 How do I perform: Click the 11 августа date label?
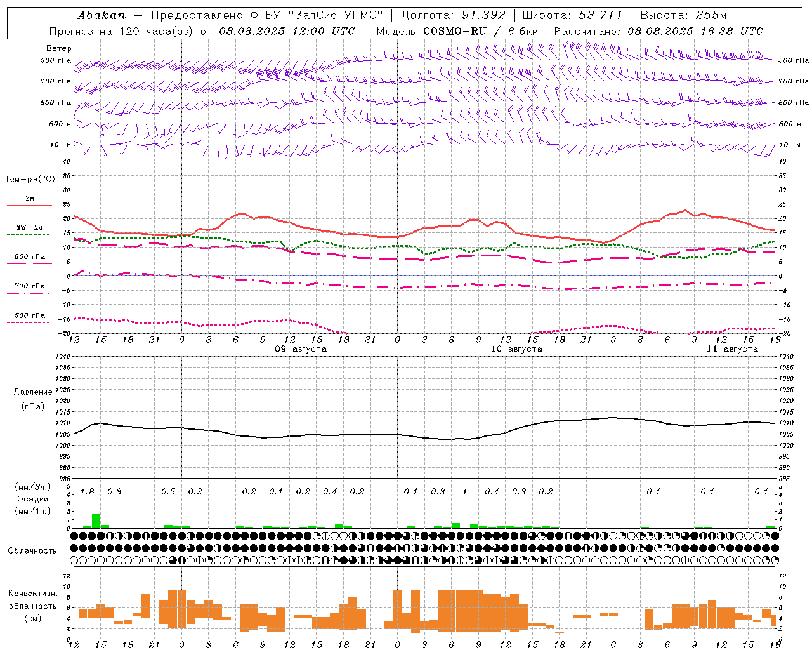(732, 349)
